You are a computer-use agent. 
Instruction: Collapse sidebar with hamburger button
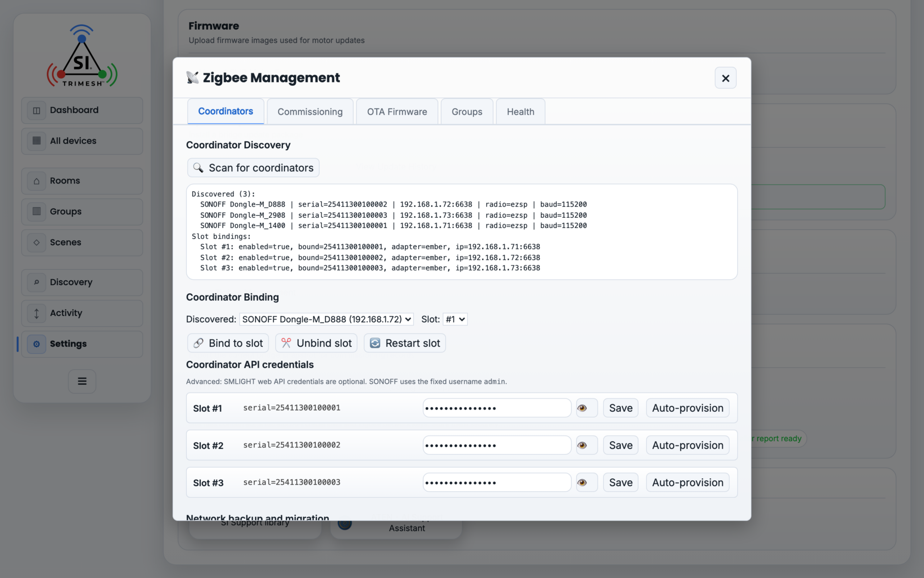(82, 381)
